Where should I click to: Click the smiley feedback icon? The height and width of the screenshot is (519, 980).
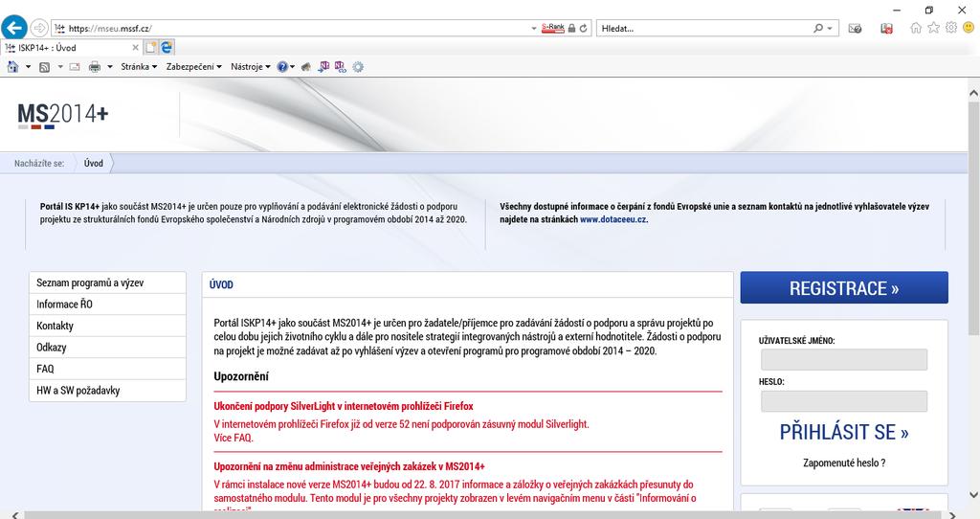click(x=969, y=28)
